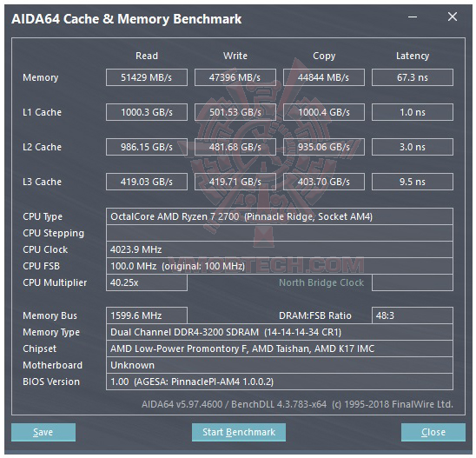Viewport: 476px width, 458px height.
Task: Select L1 Cache Copy 1000.4 GB/s
Action: (x=324, y=112)
